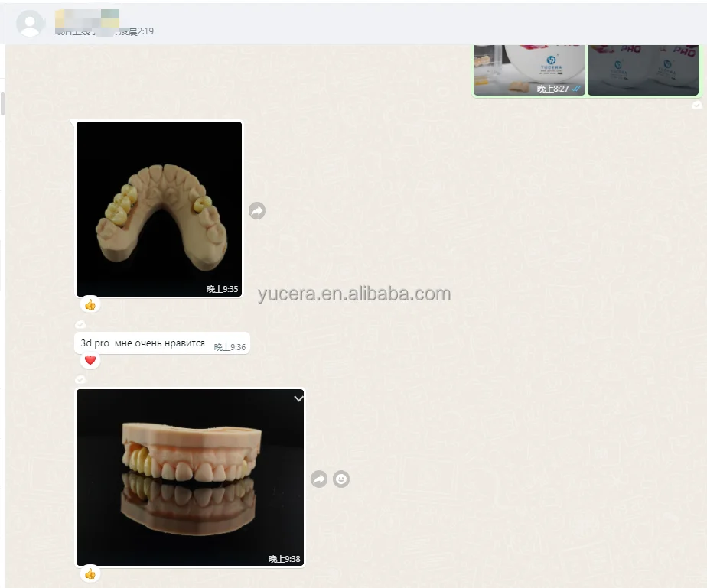Click the grey tick icon below the heart reaction
707x588 pixels.
80,378
